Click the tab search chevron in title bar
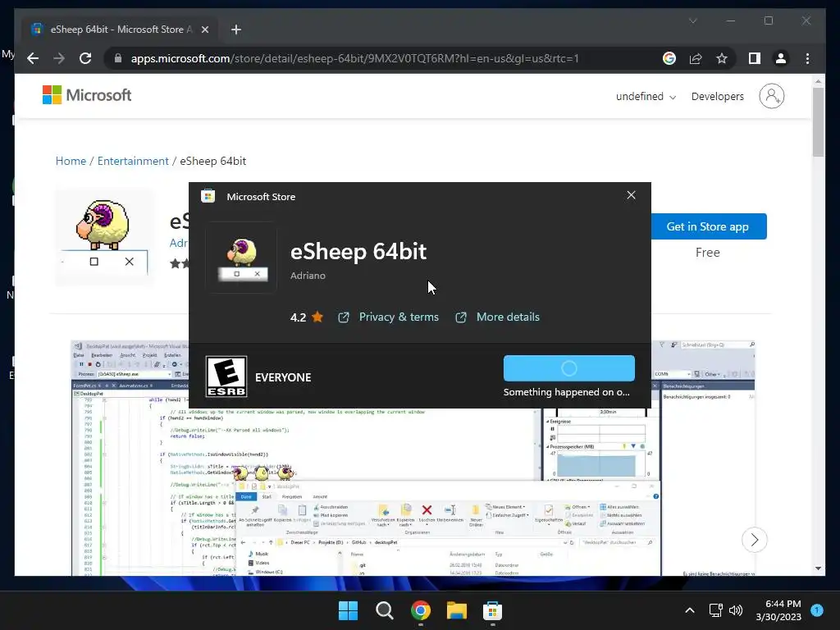840x630 pixels. 692,21
